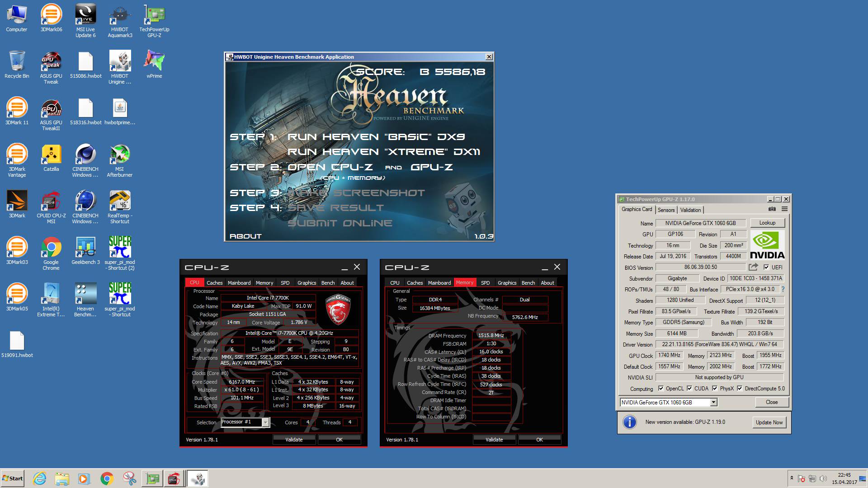868x488 pixels.
Task: Click the Windows Start button
Action: coord(13,479)
